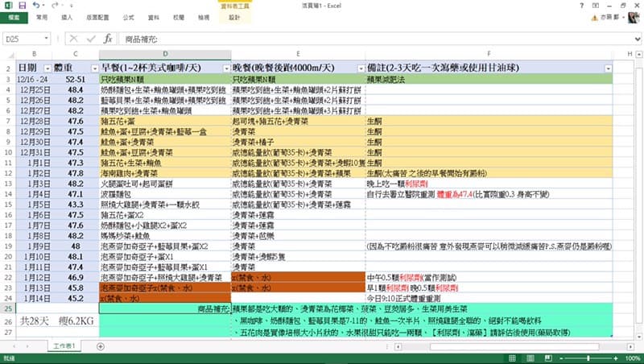
Task: Click the Cancel (X) formula bar icon
Action: 73,39
